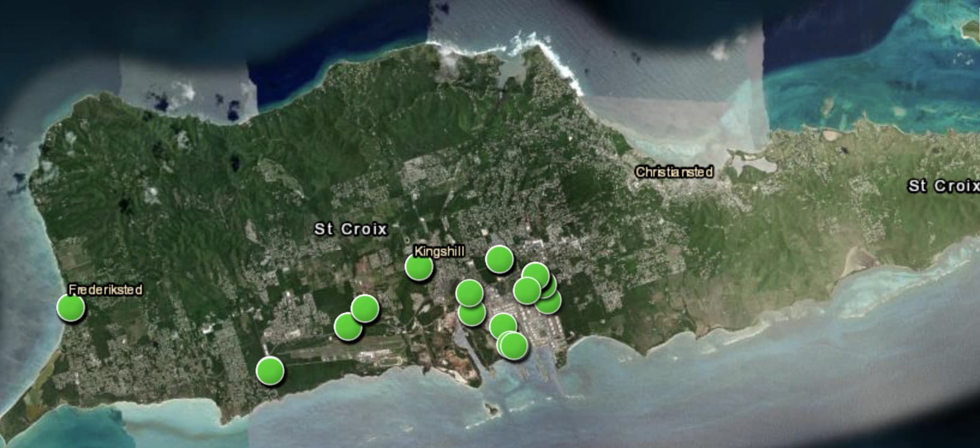This screenshot has height=448, width=980.
Task: Click the partly hidden lower marker of the stacked pair southeast of Kingshill
Action: pos(472,316)
